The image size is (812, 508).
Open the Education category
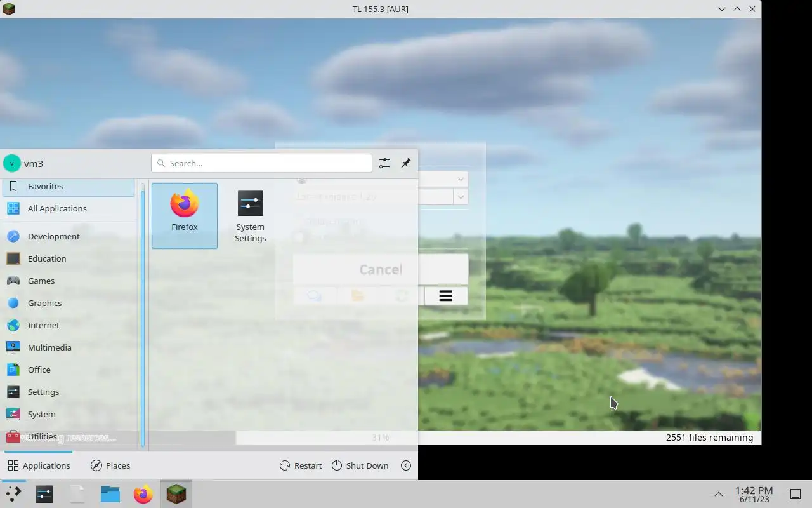click(x=69, y=258)
